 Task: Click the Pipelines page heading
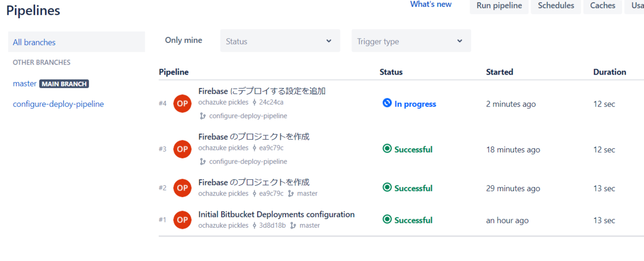pos(33,10)
